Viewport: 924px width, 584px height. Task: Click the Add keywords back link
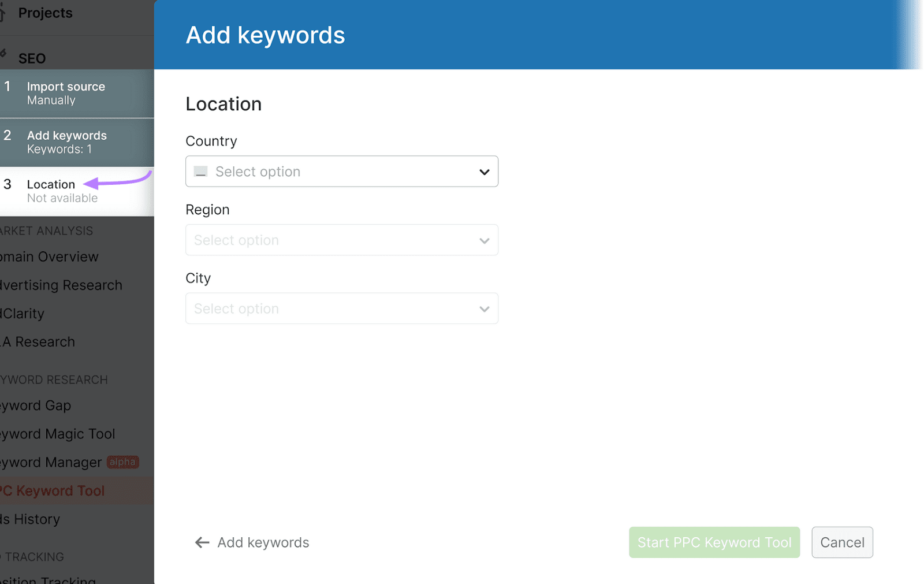(263, 542)
